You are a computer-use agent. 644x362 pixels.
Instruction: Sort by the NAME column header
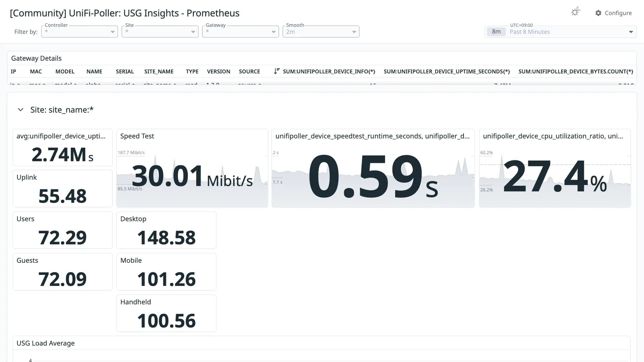click(94, 71)
